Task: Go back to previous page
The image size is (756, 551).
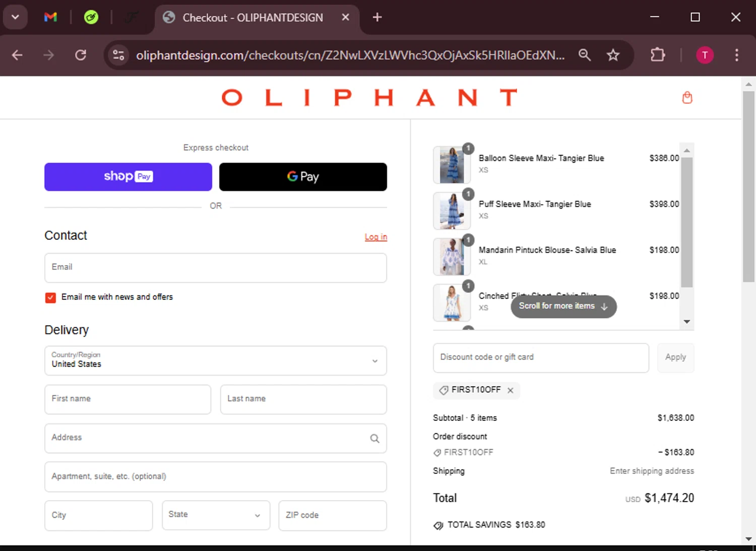Action: (17, 55)
